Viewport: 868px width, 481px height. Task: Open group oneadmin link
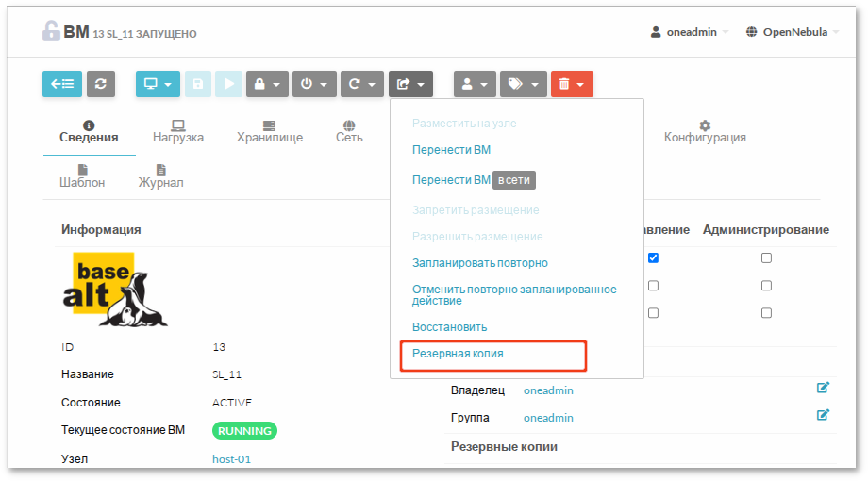coord(548,418)
